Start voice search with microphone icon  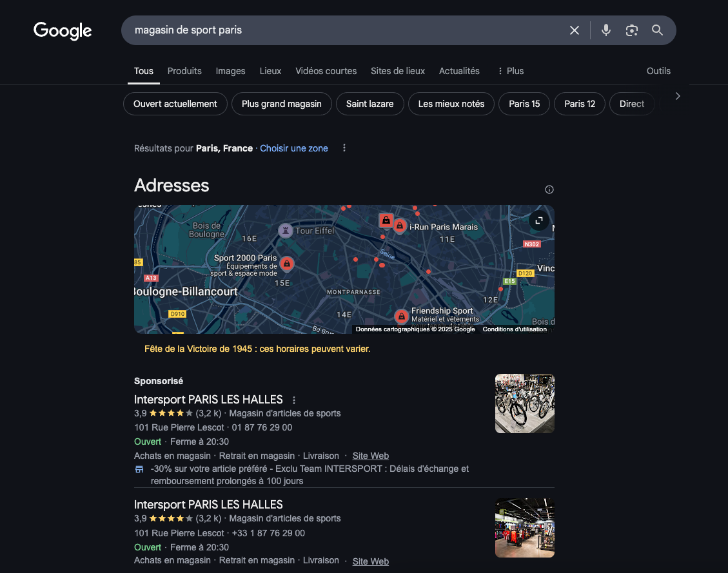(606, 30)
